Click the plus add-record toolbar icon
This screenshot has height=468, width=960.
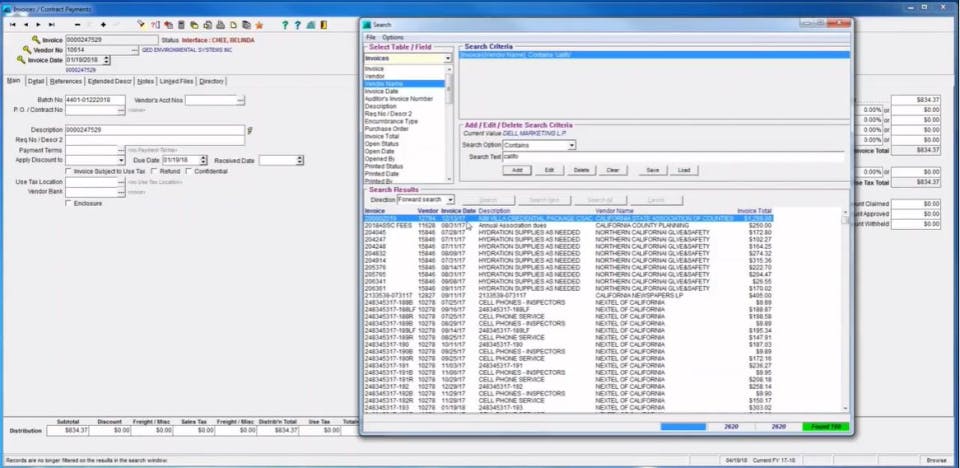point(103,25)
